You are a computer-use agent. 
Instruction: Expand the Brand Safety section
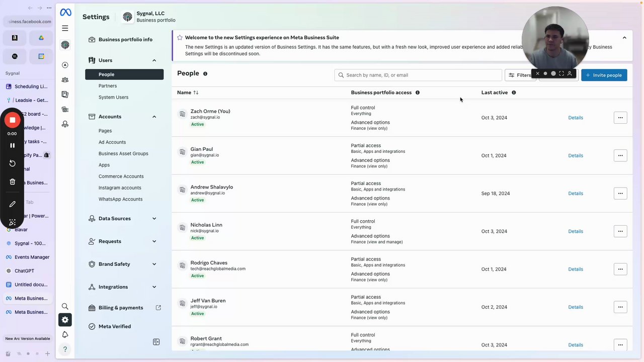154,264
